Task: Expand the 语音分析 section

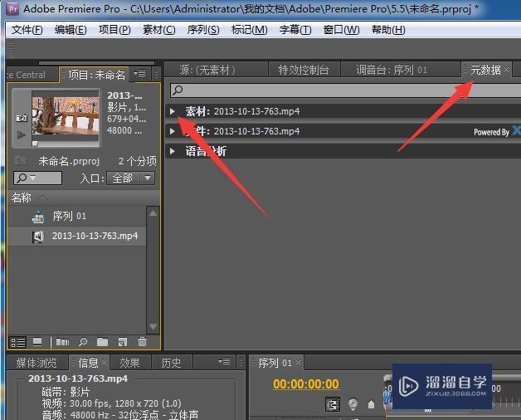Action: point(172,151)
